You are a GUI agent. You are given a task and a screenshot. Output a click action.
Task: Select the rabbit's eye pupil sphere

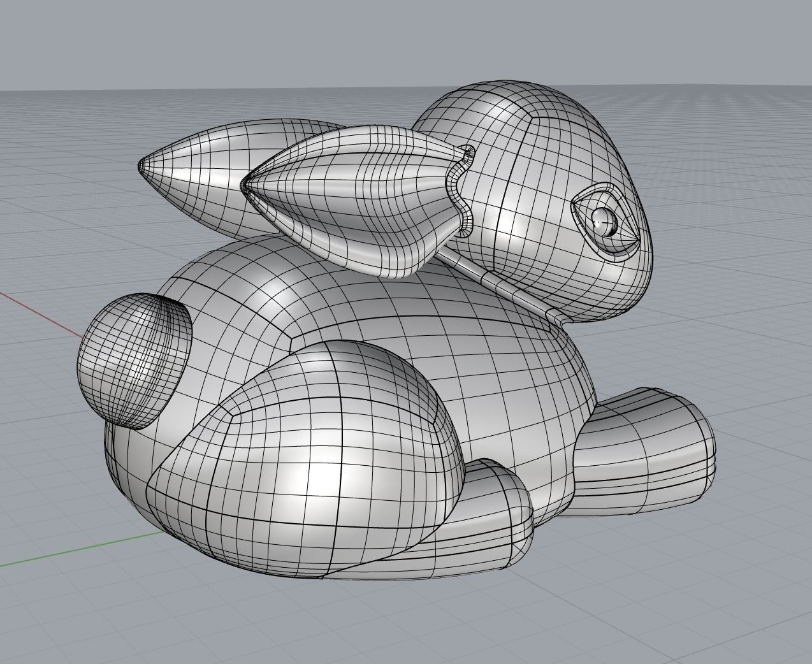point(604,220)
